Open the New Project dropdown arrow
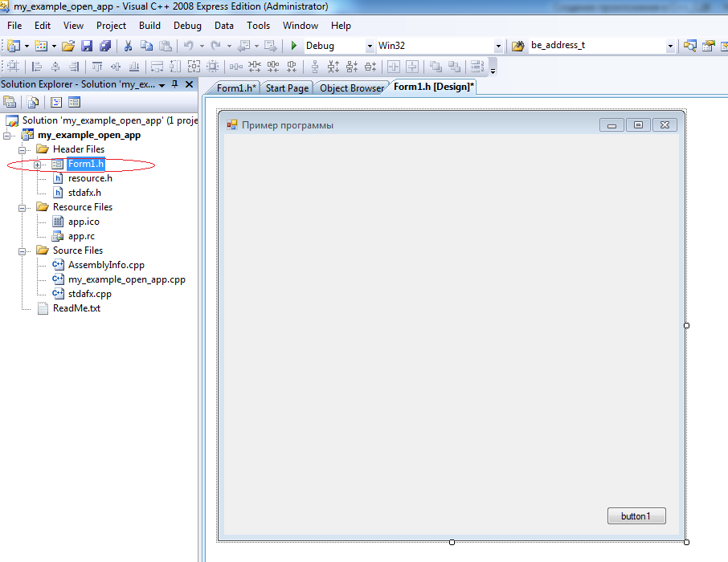 (x=27, y=46)
